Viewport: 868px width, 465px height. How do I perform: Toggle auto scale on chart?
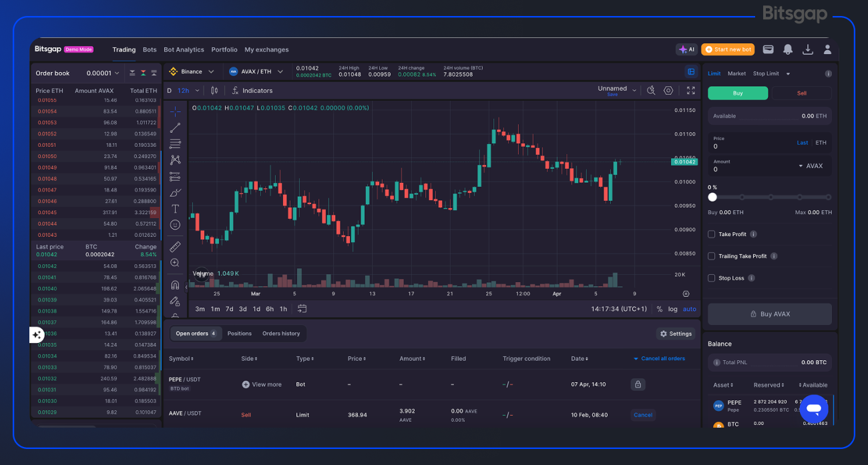tap(690, 309)
